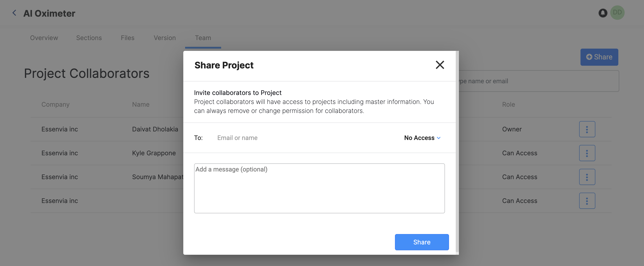Image resolution: width=644 pixels, height=266 pixels.
Task: Click the name or email search box
Action: click(539, 81)
